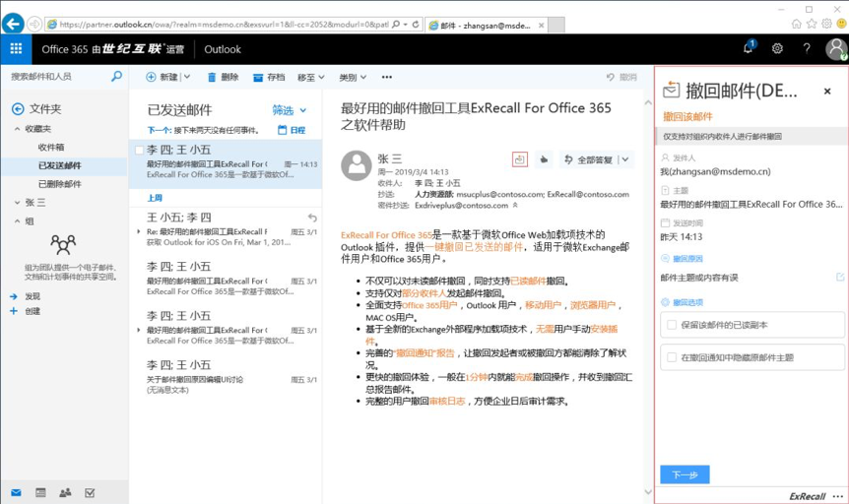Open 已删除邮件 deleted items folder
This screenshot has width=849, height=504.
point(59,184)
